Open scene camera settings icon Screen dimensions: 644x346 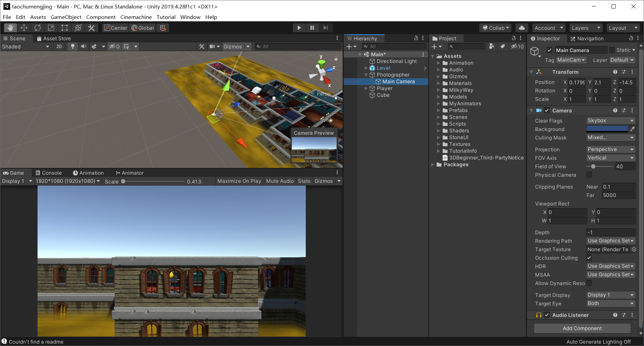coord(212,46)
